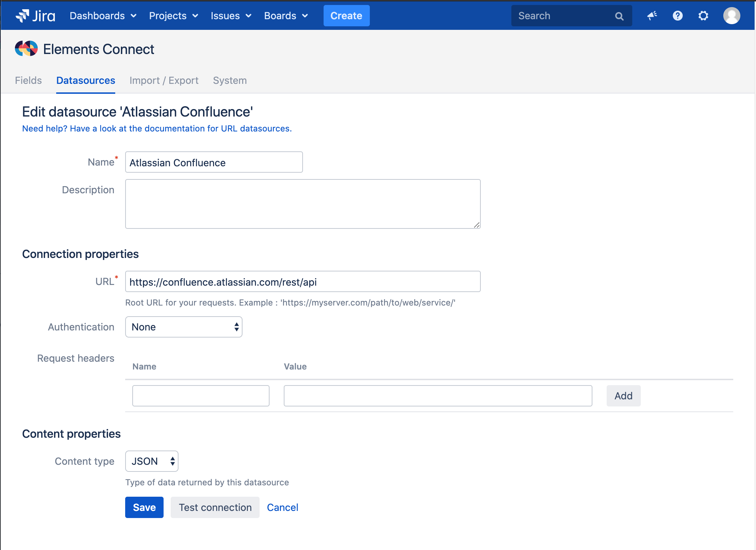This screenshot has height=550, width=756.
Task: Open the feedback megaphone icon
Action: (x=652, y=16)
